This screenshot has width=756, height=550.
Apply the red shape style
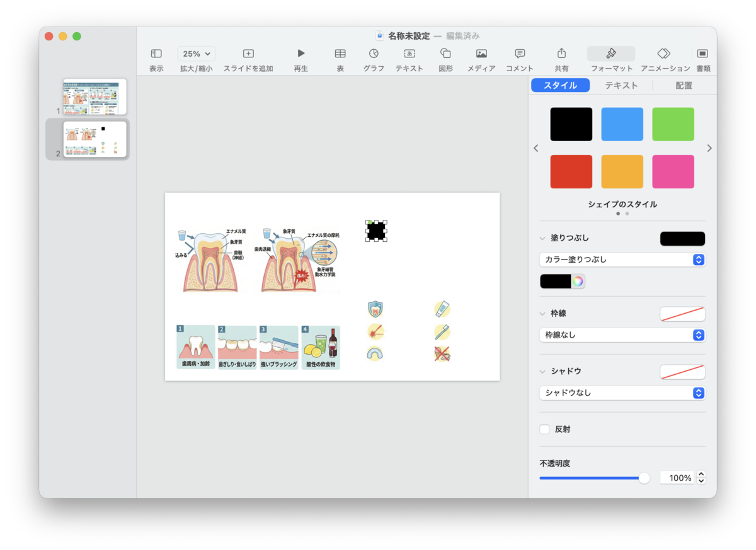571,172
